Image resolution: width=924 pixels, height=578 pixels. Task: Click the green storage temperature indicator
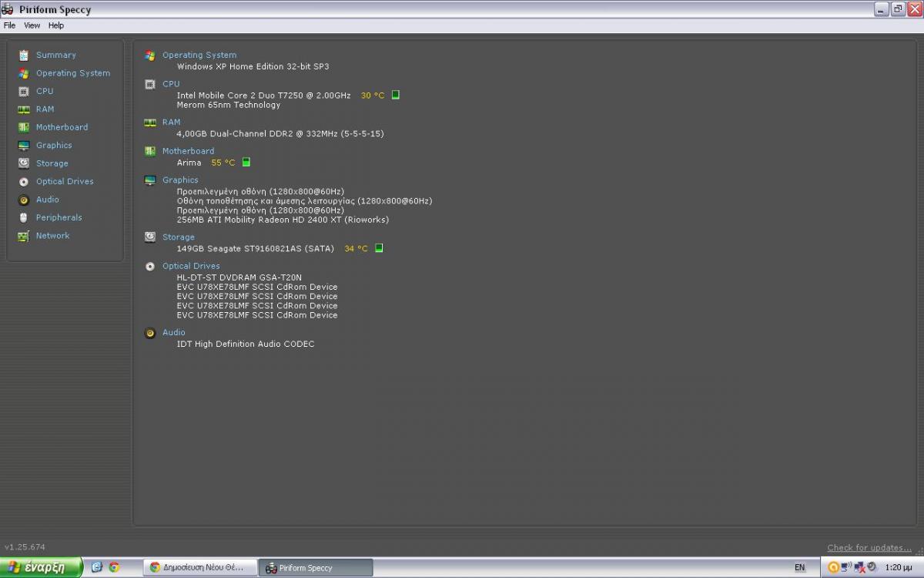tap(379, 248)
